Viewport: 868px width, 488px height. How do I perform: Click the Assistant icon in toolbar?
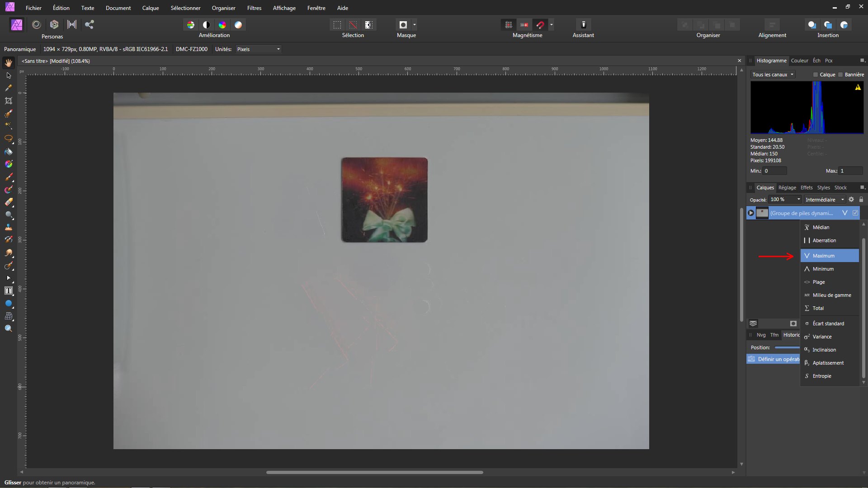click(583, 25)
